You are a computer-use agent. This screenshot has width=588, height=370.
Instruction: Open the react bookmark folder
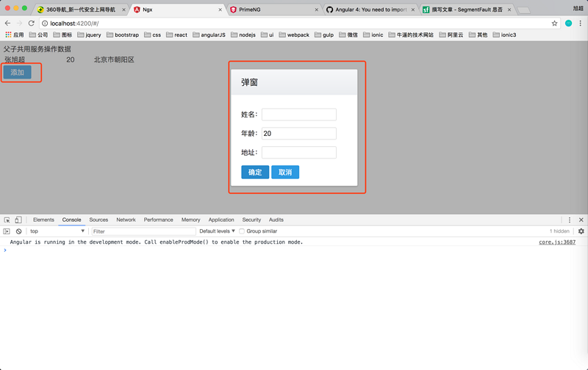[x=176, y=35]
